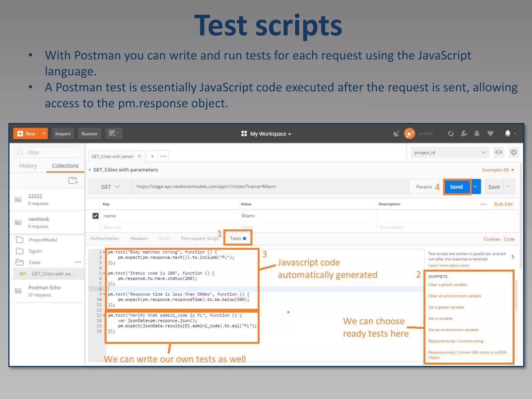Open the GET method dropdown

pos(110,187)
